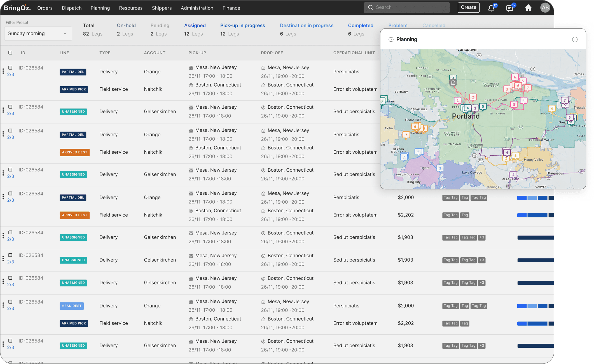594x364 pixels.
Task: Click orange map marker 4 near Rockwood
Action: (552, 109)
